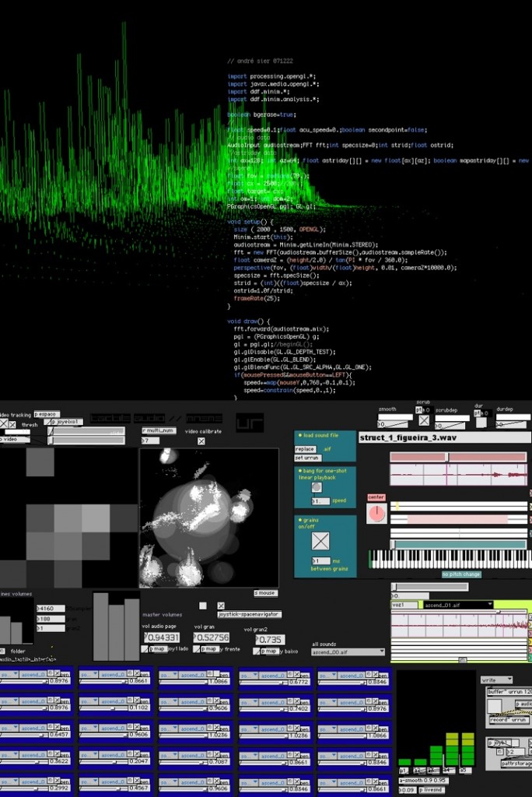The image size is (532, 797).
Task: Click the video tracking blob display
Action: coord(209,518)
